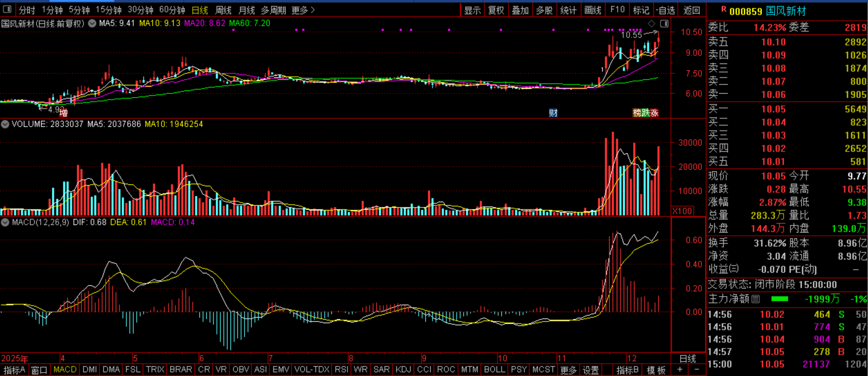Image resolution: width=868 pixels, height=376 pixels.
Task: Select the 5分钟 period
Action: click(79, 10)
